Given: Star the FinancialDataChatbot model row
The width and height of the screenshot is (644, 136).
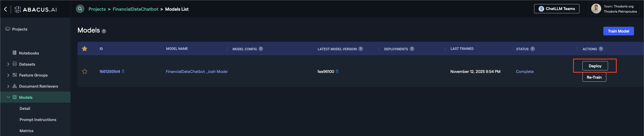Looking at the screenshot, I should tap(85, 71).
